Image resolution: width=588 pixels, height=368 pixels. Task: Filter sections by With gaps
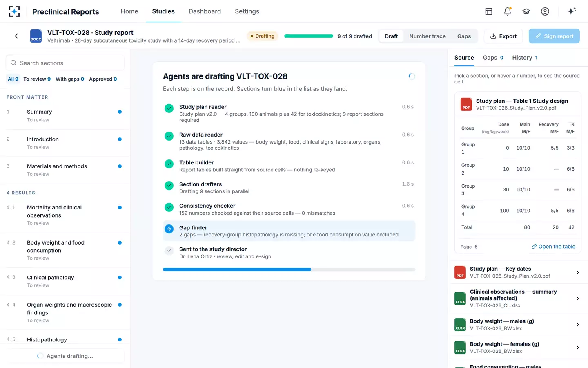70,79
